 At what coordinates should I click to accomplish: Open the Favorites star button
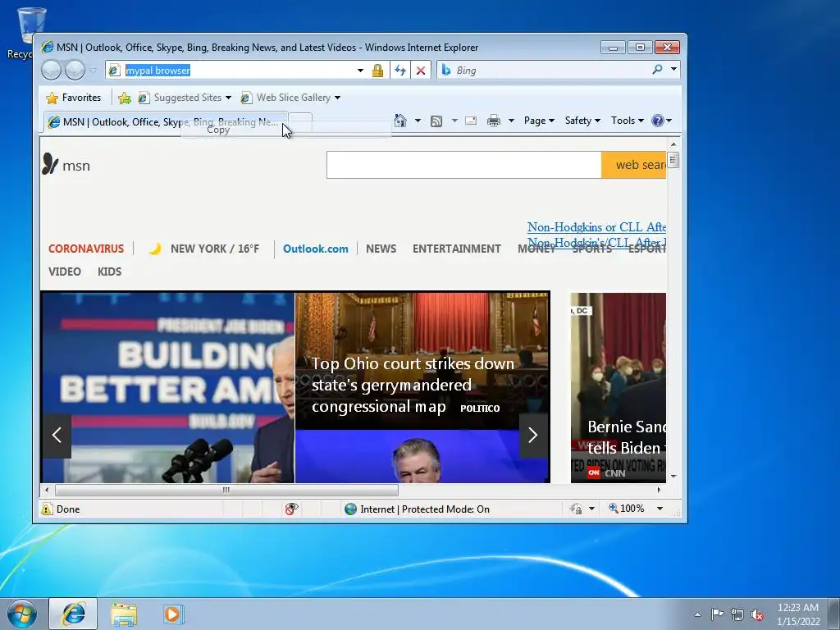click(73, 98)
